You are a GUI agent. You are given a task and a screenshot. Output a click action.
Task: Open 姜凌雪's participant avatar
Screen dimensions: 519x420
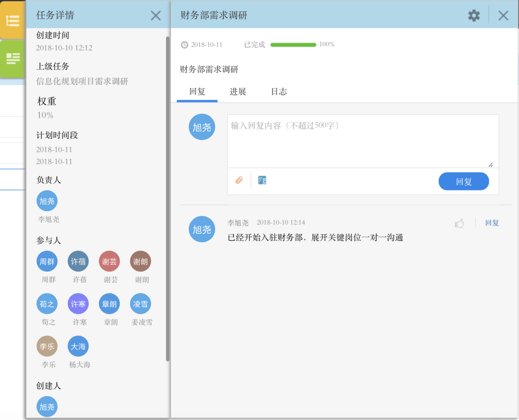tap(140, 303)
